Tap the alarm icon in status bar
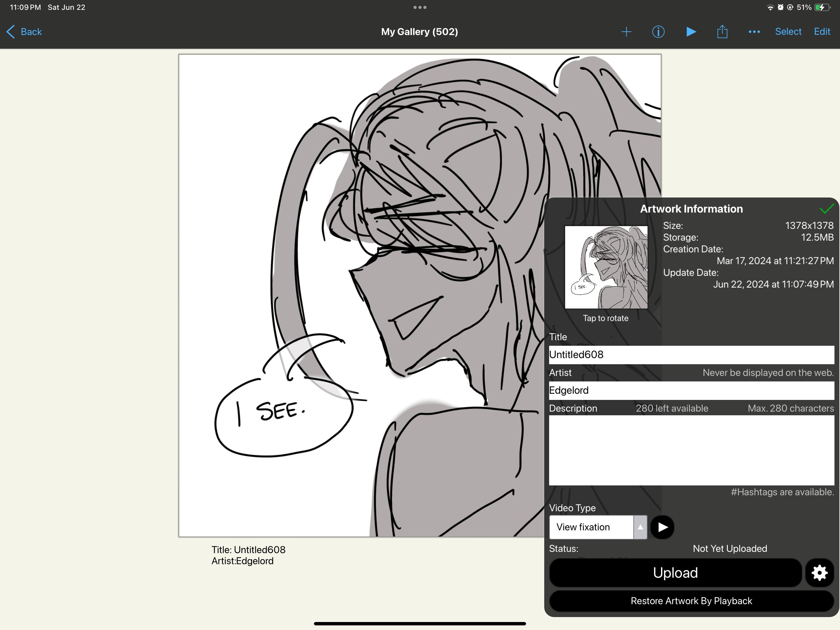This screenshot has width=840, height=630. [x=780, y=7]
